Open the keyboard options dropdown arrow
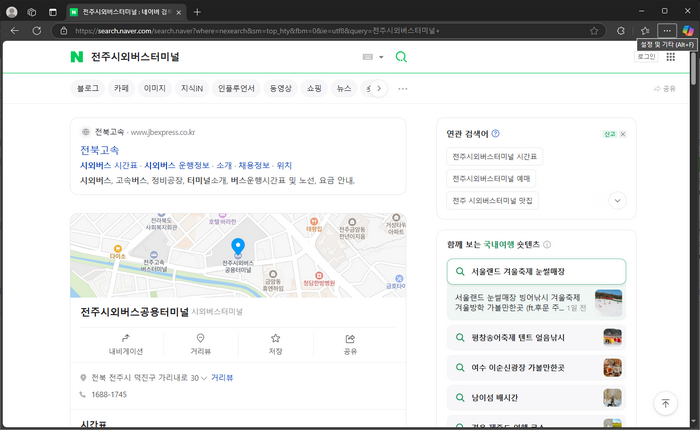The width and height of the screenshot is (700, 430). tap(381, 57)
